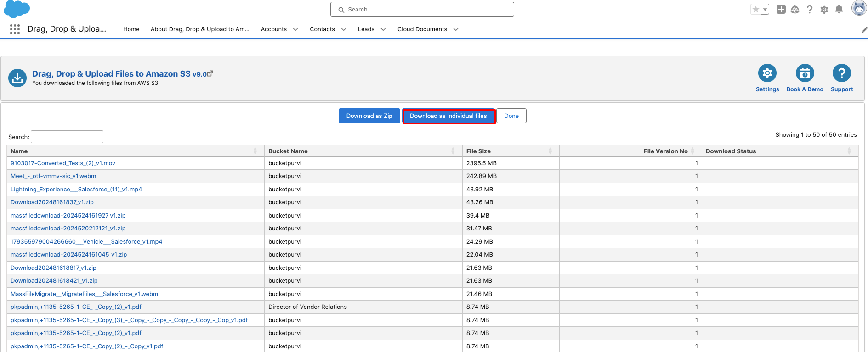Viewport: 868px width, 352px height.
Task: Open the Leads tab
Action: (366, 29)
